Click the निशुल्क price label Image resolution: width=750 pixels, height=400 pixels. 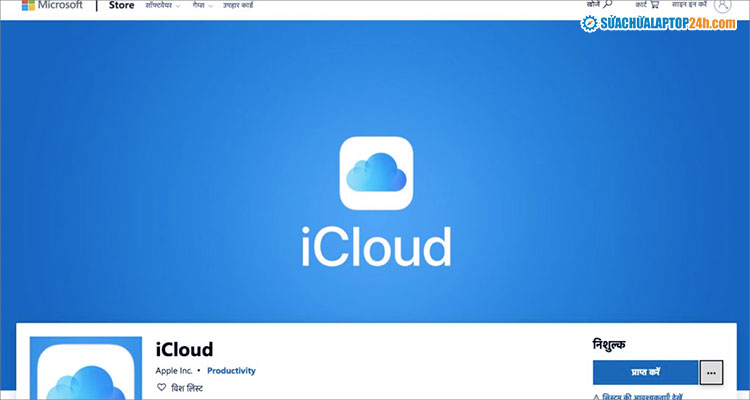point(609,344)
